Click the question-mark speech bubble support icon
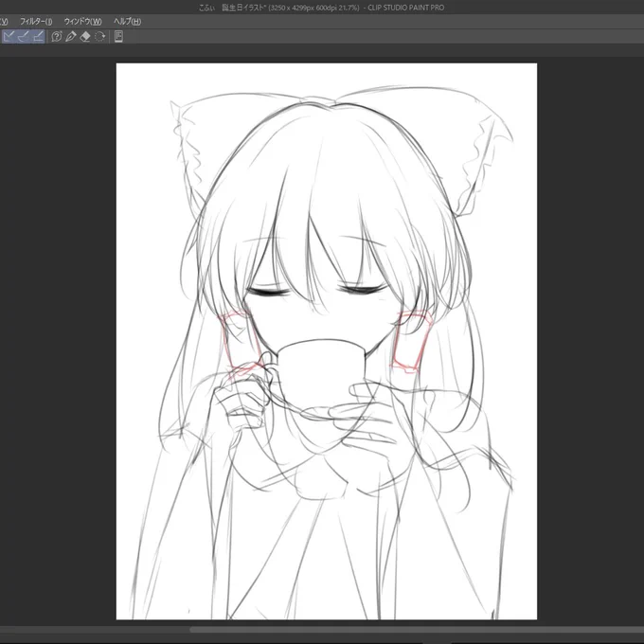This screenshot has width=644, height=644. [56, 37]
